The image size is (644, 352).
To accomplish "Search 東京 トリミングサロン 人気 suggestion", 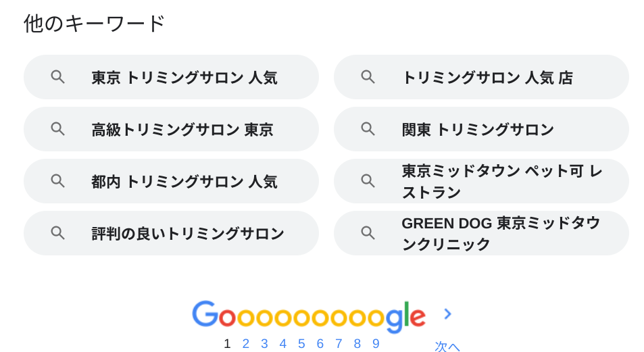I will [184, 78].
